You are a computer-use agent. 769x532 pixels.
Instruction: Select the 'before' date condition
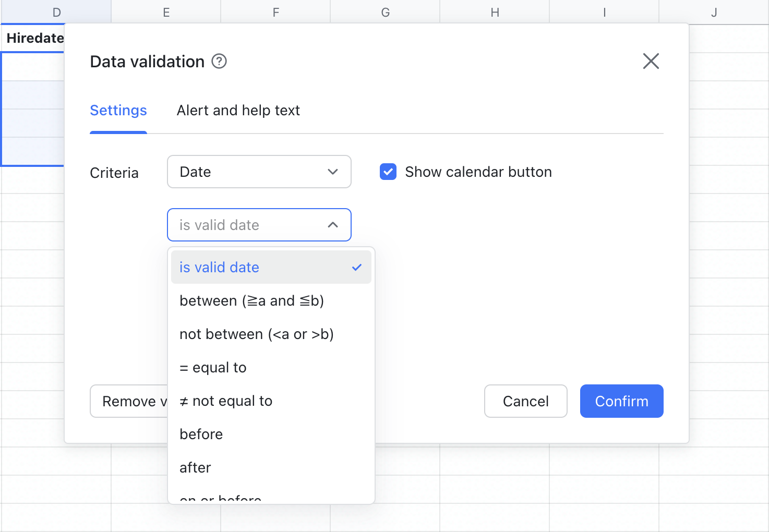tap(201, 434)
